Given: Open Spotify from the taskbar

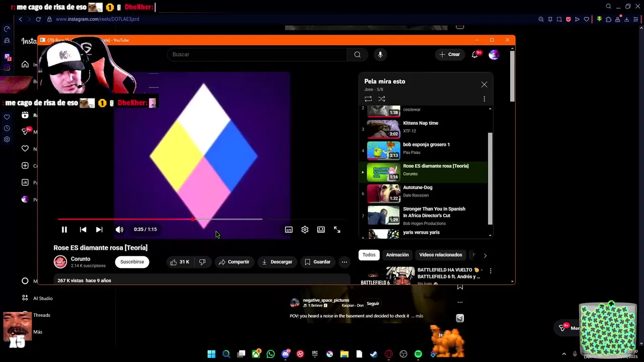Looking at the screenshot, I should pyautogui.click(x=418, y=354).
